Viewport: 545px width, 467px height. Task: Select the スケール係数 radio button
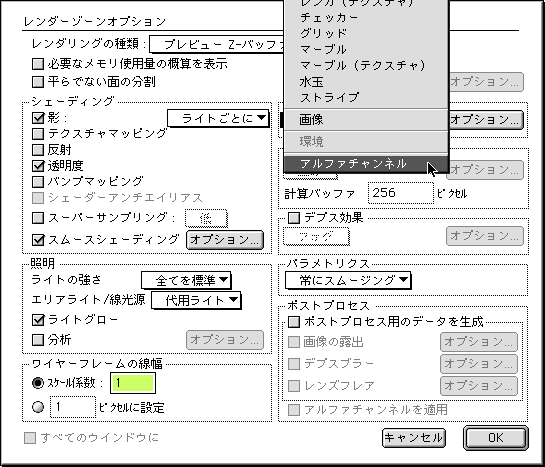(x=38, y=383)
